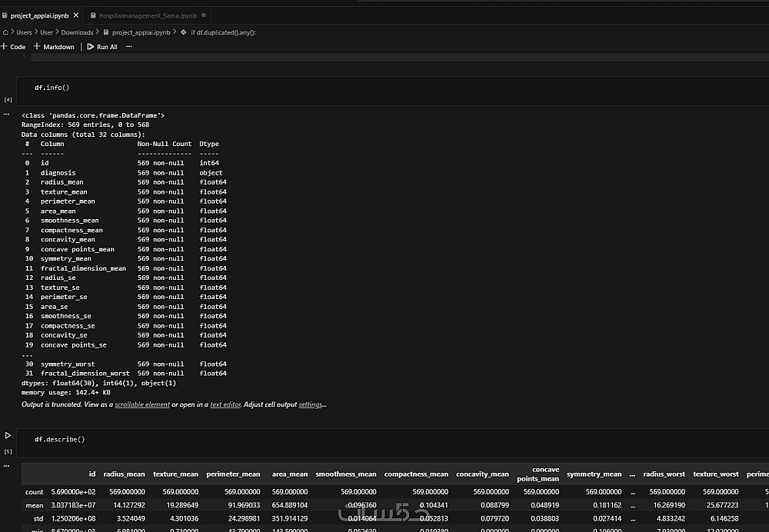Click the radius_mean column header
769x532 pixels.
[124, 474]
